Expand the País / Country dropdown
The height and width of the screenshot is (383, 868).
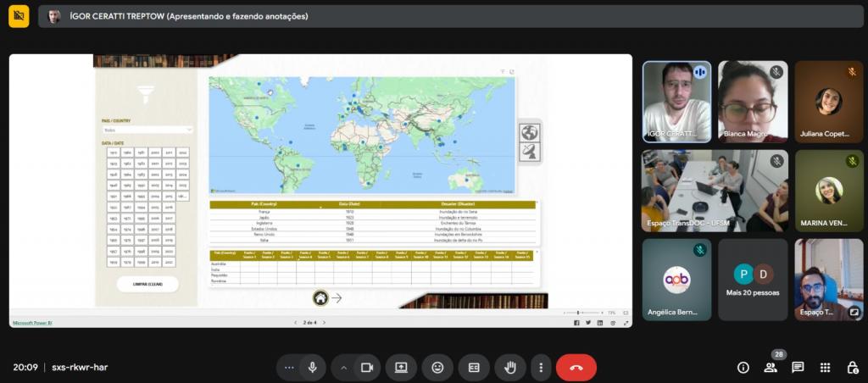click(147, 130)
